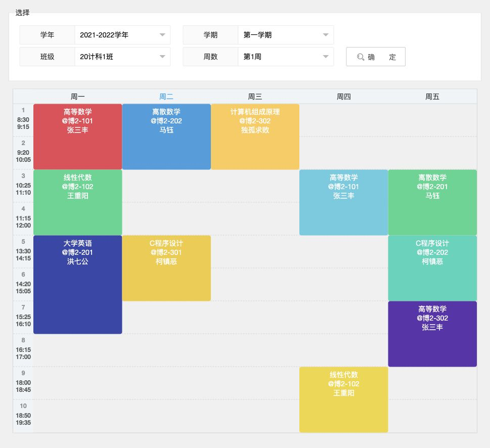Select the 周一 column header

(77, 97)
